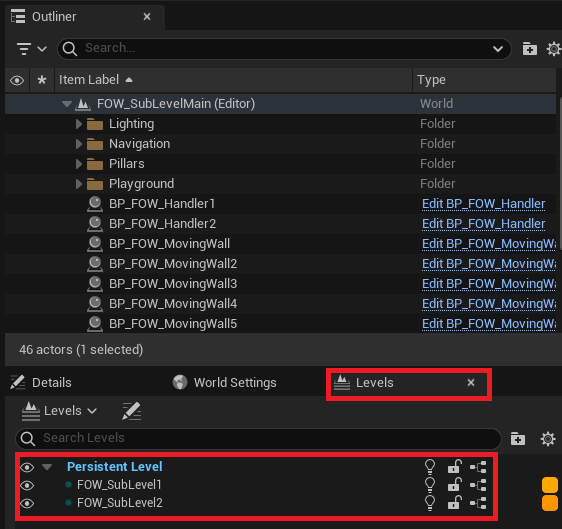Click the Outliner settings gear icon
The height and width of the screenshot is (529, 562).
(553, 49)
